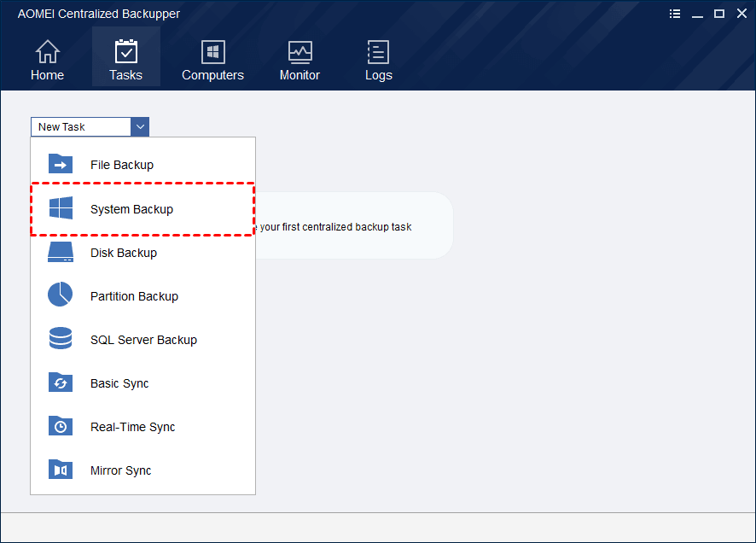Screen dimensions: 756x543
Task: Switch to the Home tab label
Action: [x=47, y=75]
